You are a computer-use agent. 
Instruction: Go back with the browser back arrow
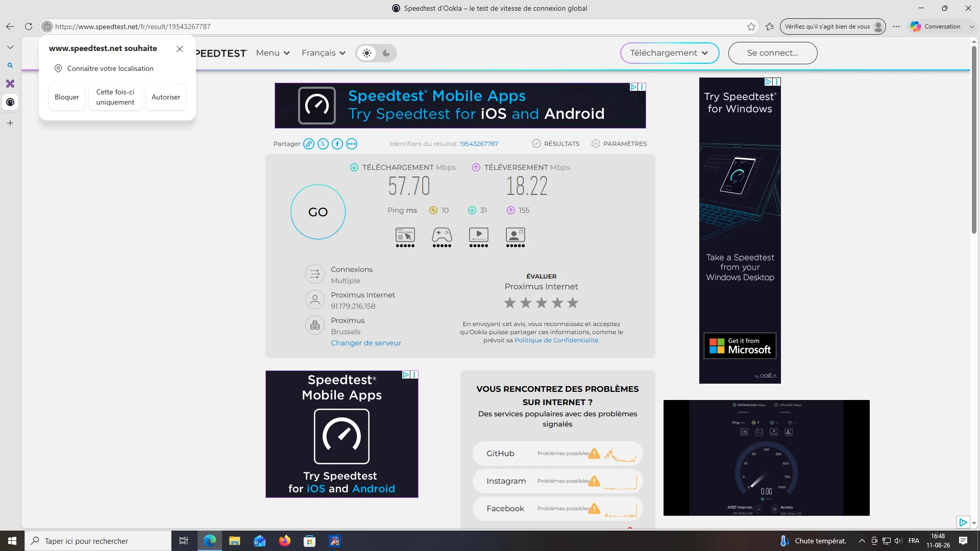pyautogui.click(x=10, y=27)
